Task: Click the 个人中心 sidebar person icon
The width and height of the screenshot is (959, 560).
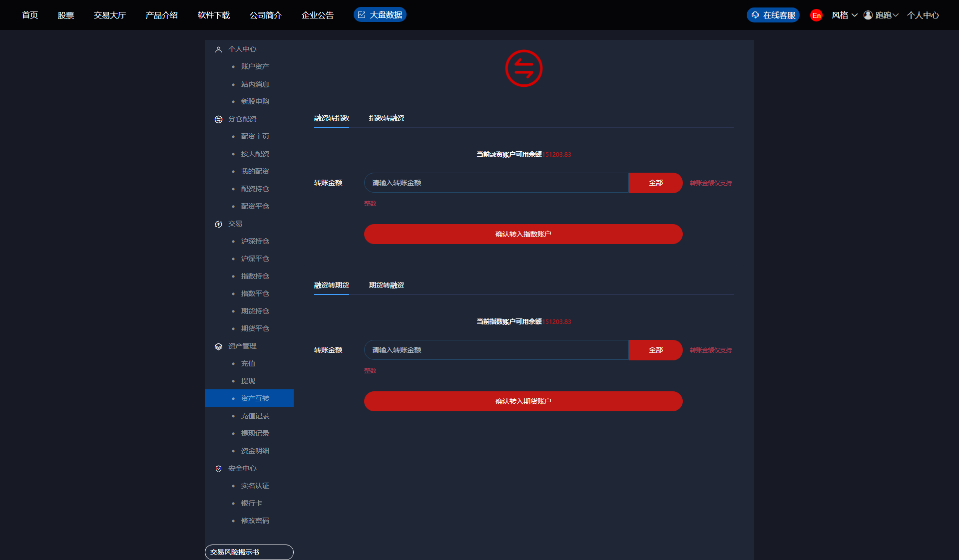Action: pos(218,49)
